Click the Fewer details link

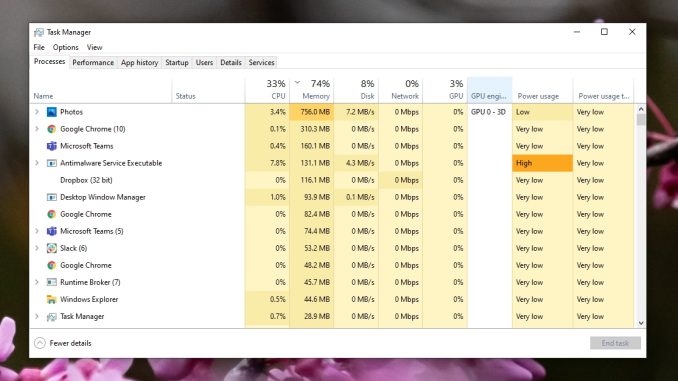point(70,343)
